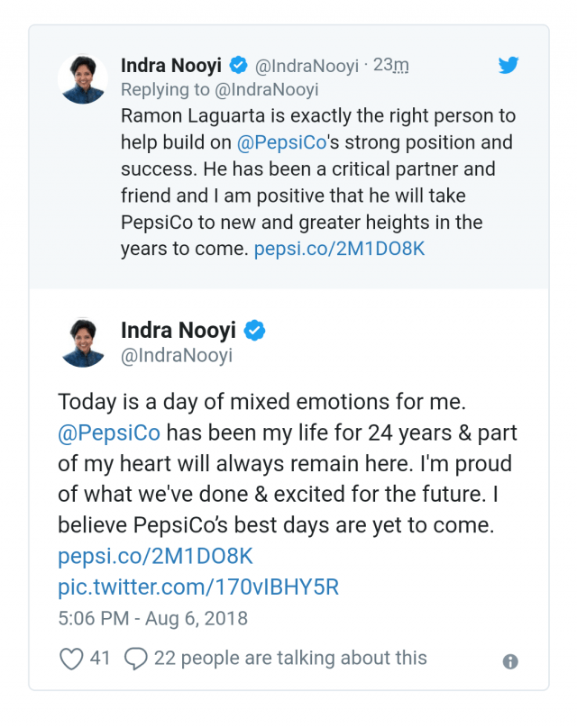Click the speech bubble reply icon
This screenshot has width=577, height=728.
(135, 659)
